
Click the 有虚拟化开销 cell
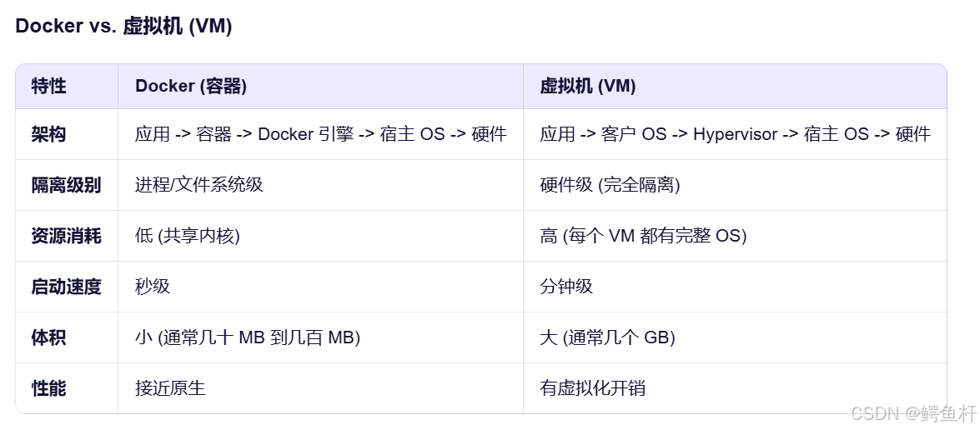pyautogui.click(x=592, y=388)
